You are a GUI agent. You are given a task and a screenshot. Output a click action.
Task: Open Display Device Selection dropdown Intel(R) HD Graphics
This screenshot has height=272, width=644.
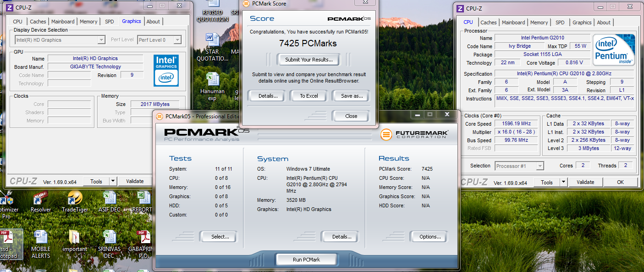click(x=60, y=40)
